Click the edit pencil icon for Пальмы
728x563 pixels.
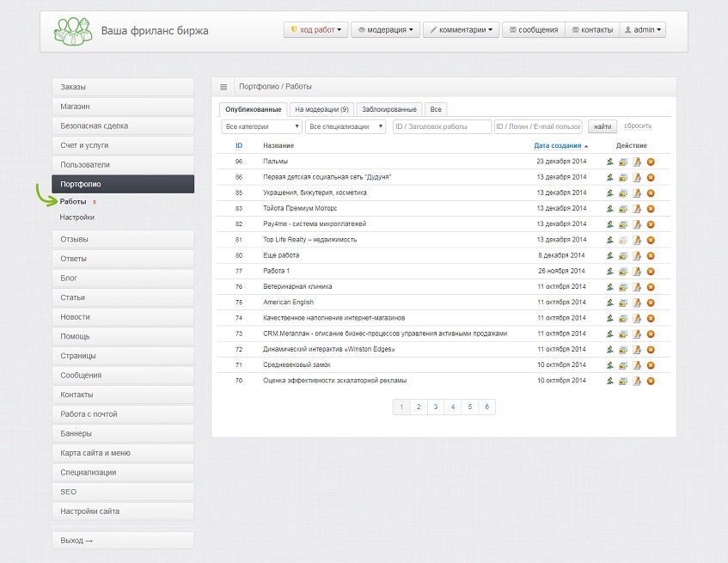pos(637,162)
